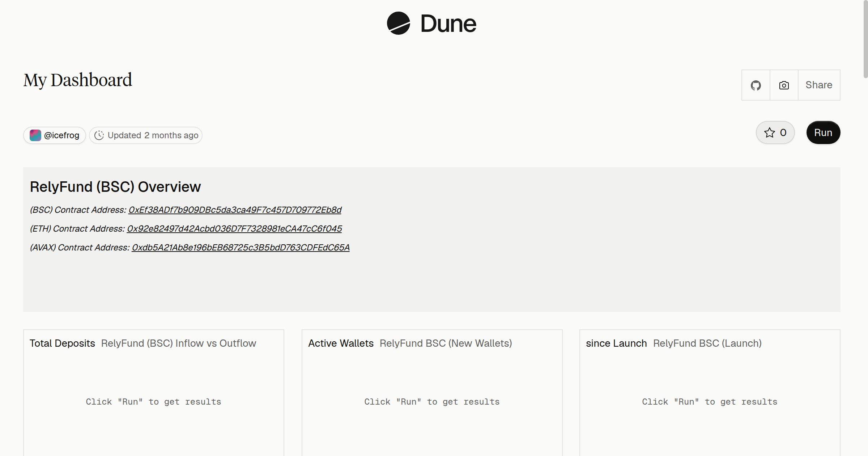
Task: Click Run prompt text in Active Wallets panel
Action: pyautogui.click(x=432, y=402)
